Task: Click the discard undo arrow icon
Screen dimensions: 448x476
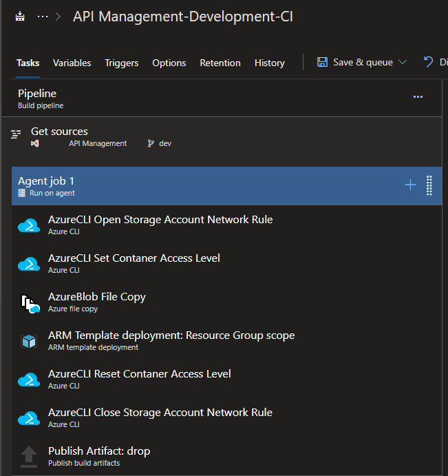Action: coord(428,62)
